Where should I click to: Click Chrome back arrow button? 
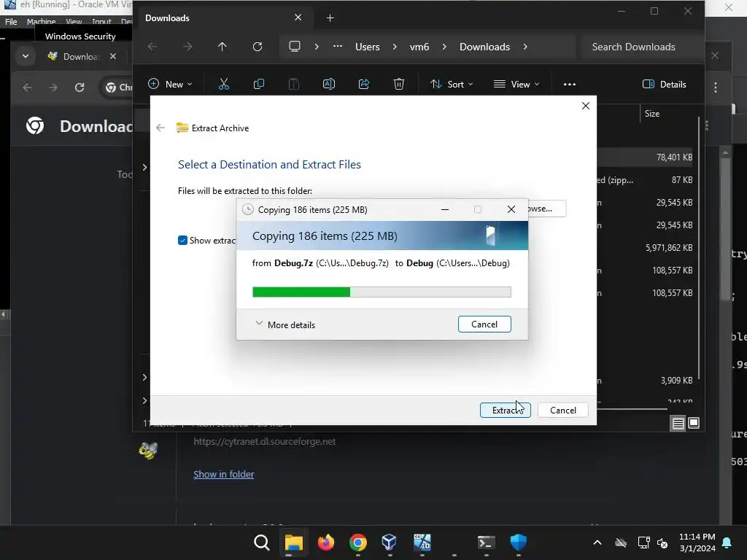(x=27, y=87)
